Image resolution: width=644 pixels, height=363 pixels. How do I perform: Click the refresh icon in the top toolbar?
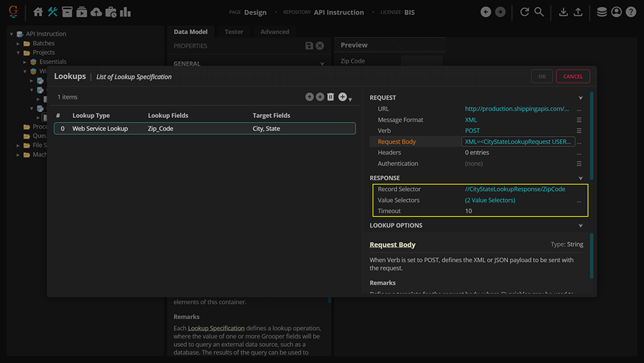(x=524, y=12)
